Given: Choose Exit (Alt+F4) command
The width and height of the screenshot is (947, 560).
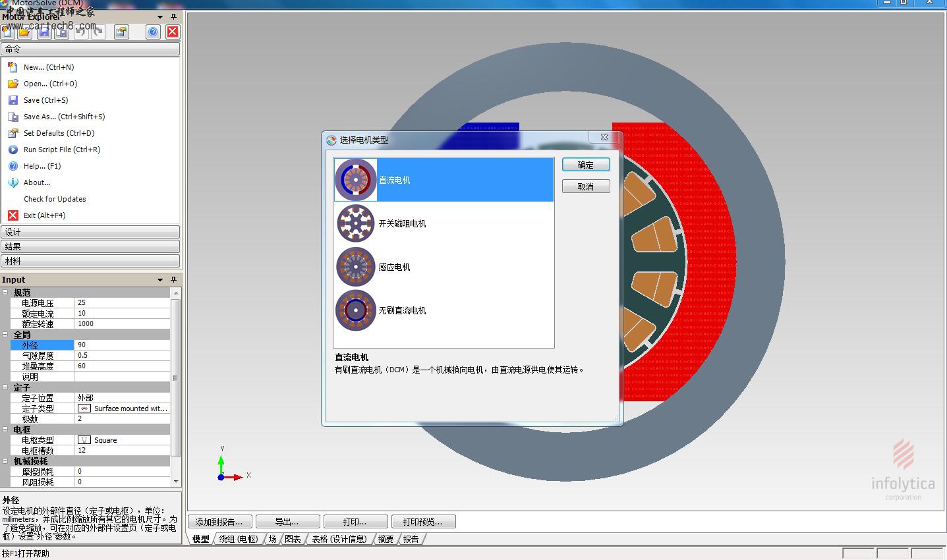Looking at the screenshot, I should [44, 215].
